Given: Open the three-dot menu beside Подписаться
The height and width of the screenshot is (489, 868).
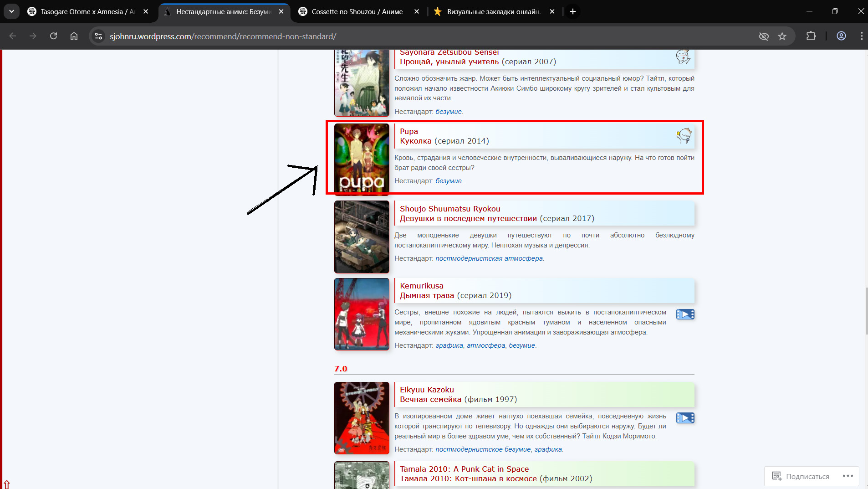Looking at the screenshot, I should click(848, 476).
